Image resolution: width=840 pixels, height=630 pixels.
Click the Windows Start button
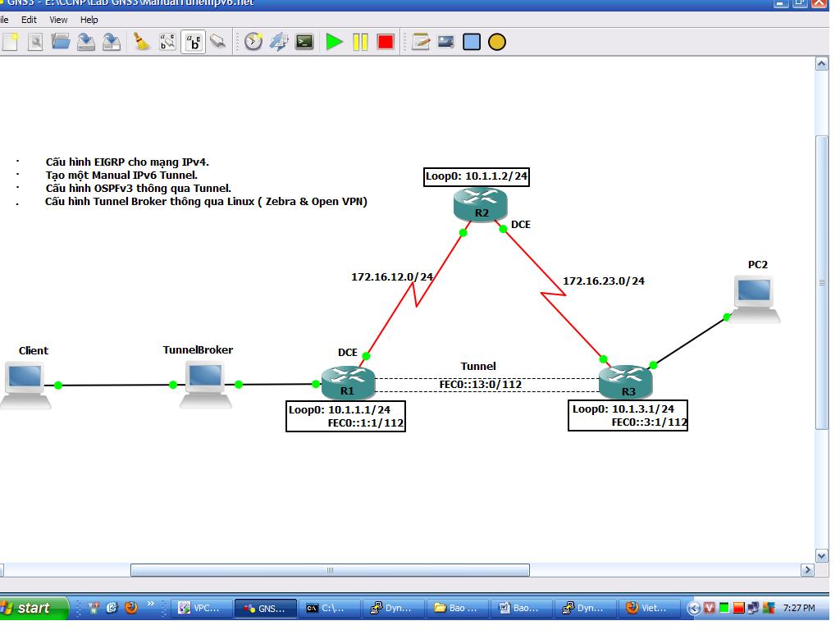[33, 608]
